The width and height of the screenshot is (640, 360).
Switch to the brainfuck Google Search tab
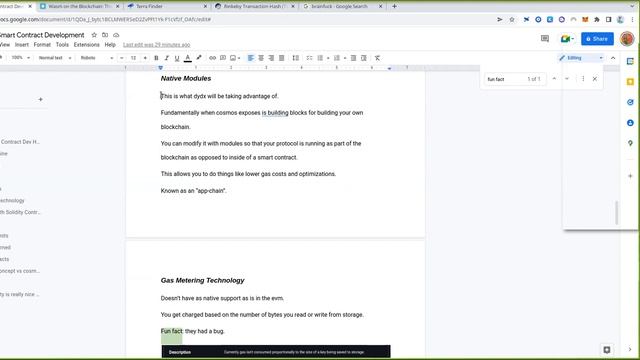[343, 6]
